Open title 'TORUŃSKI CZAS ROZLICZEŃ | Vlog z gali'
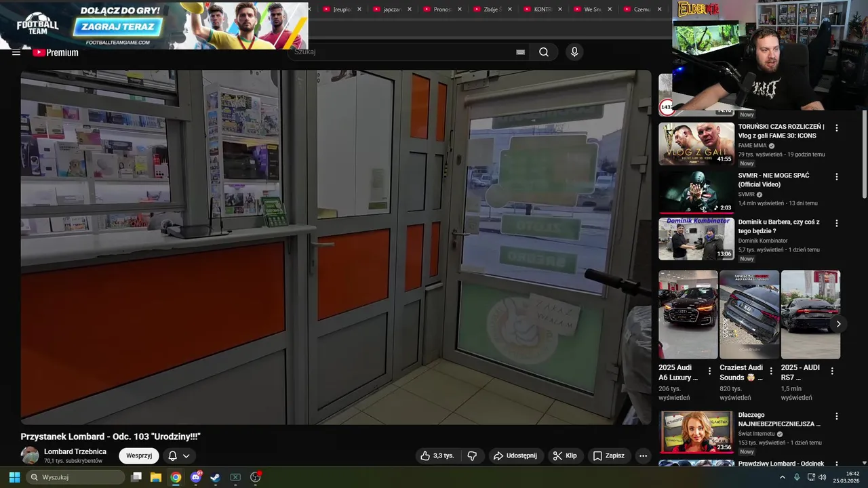This screenshot has height=488, width=868. click(x=781, y=131)
